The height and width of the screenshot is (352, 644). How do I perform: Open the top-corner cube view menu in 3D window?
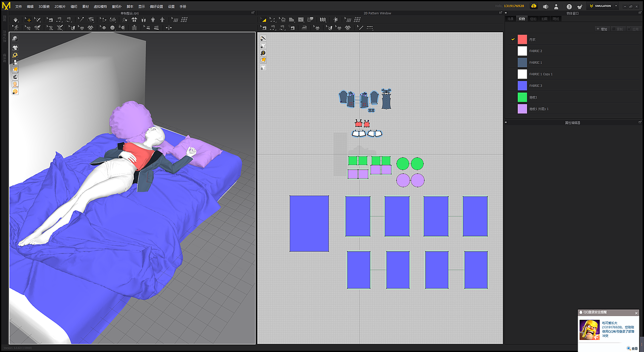pos(15,38)
